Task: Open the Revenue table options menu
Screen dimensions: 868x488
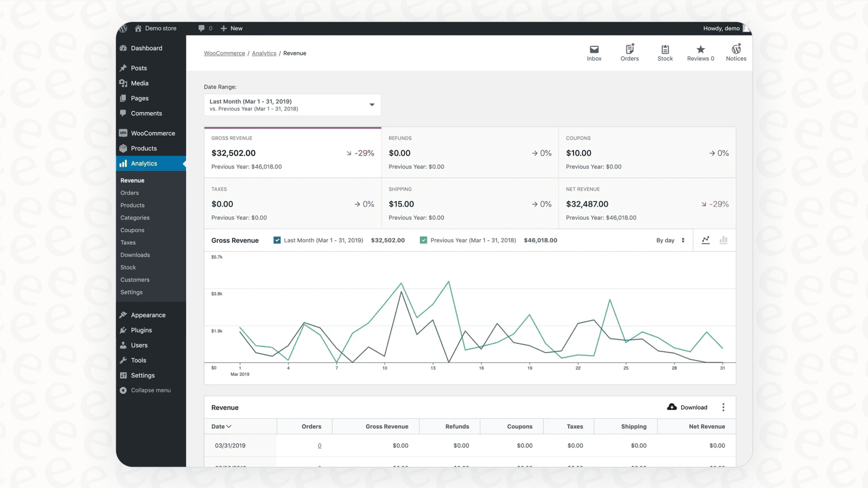Action: 723,407
